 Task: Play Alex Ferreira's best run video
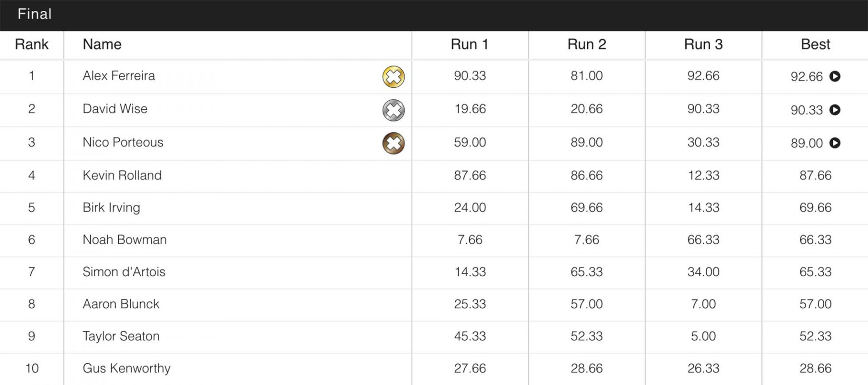point(835,76)
